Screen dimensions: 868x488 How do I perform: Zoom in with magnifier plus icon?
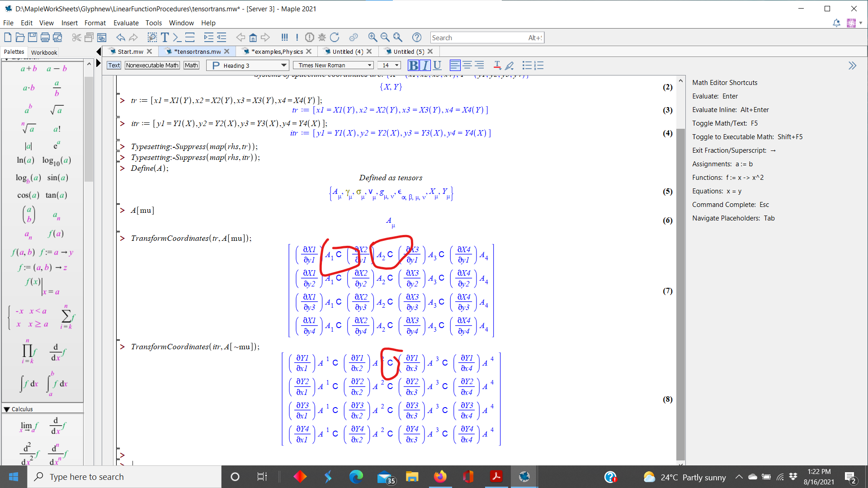[373, 38]
